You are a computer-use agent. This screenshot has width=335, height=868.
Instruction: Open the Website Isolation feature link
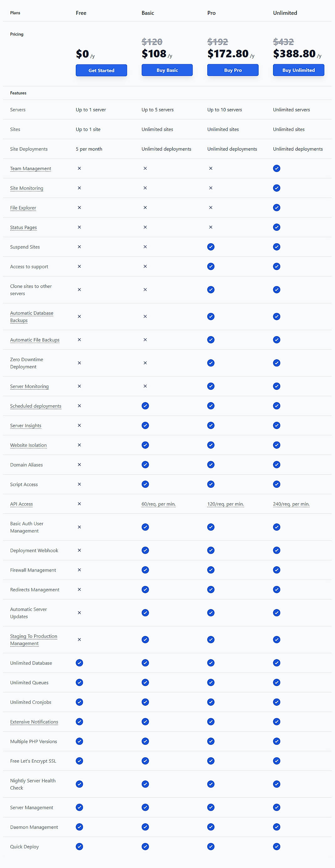tap(28, 445)
